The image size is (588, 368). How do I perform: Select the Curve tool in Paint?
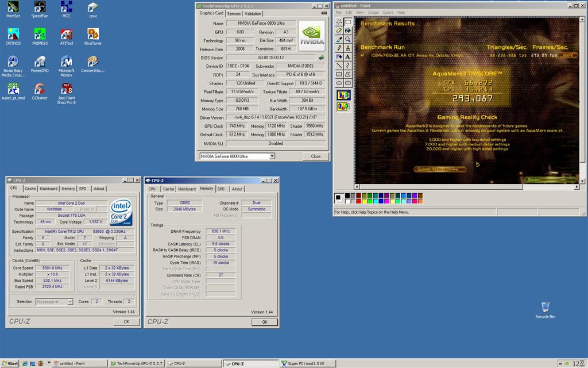click(348, 66)
